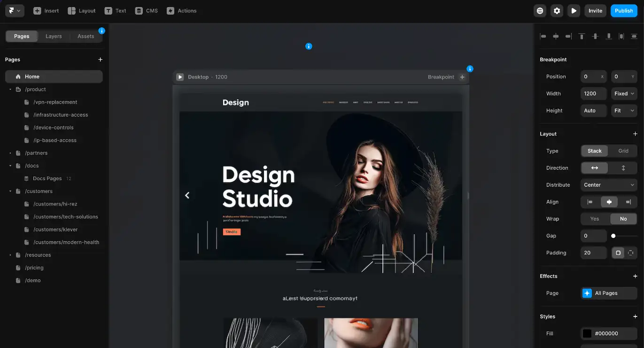Open the Distribute Center dropdown
644x348 pixels.
point(609,185)
